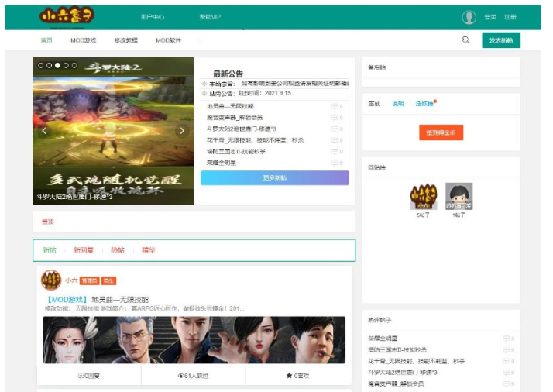Image resolution: width=553 pixels, height=392 pixels.
Task: Select the first carousel indicator dot
Action: (41, 66)
